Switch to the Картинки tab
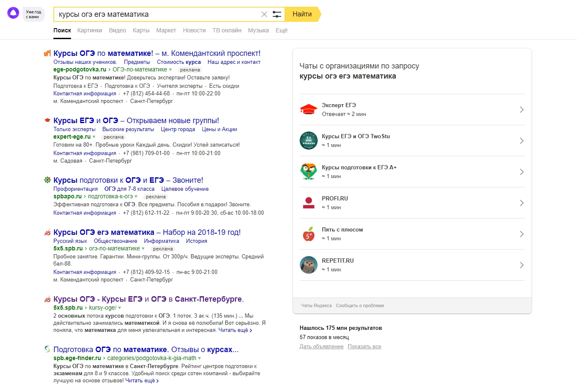The height and width of the screenshot is (392, 577). (90, 30)
